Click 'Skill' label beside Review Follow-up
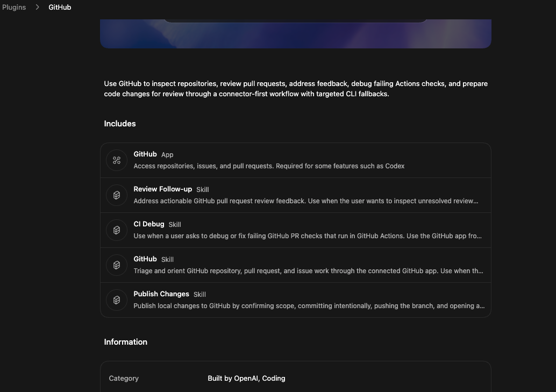Image resolution: width=556 pixels, height=392 pixels. [203, 189]
